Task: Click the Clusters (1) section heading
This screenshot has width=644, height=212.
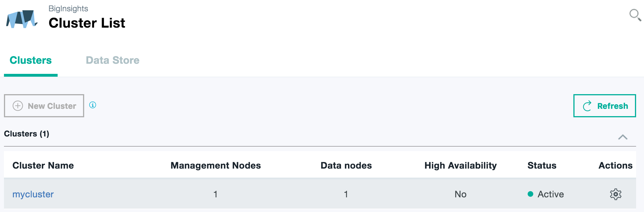Action: point(27,134)
